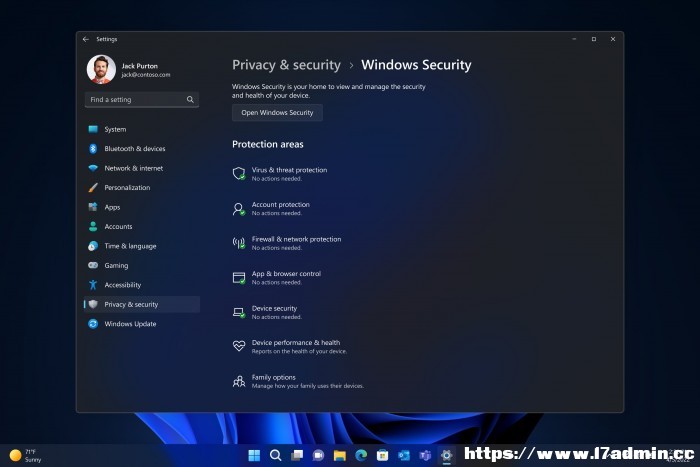
Task: Select Accessibility label in sidebar
Action: coord(123,285)
